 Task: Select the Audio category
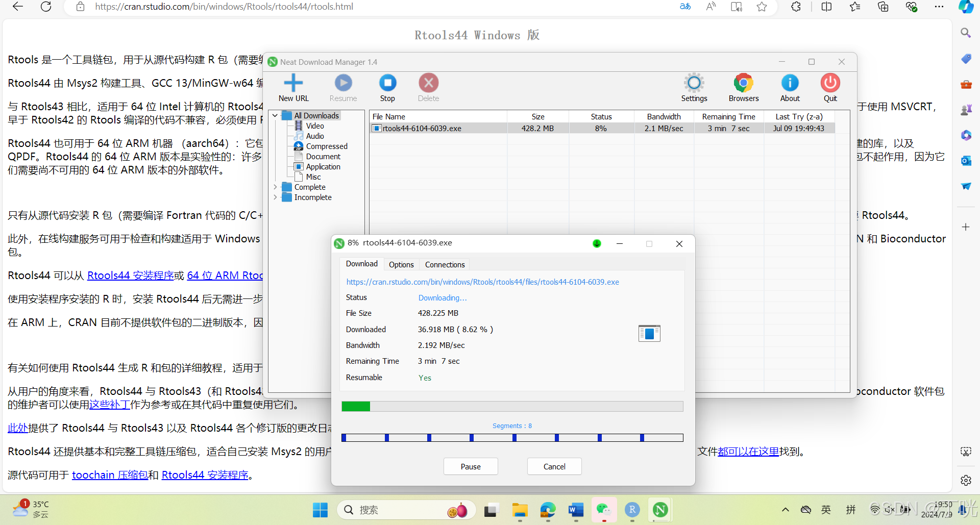point(315,136)
